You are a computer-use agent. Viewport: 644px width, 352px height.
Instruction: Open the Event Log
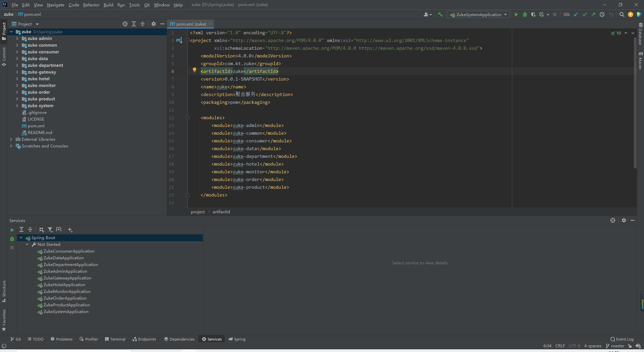pyautogui.click(x=622, y=339)
